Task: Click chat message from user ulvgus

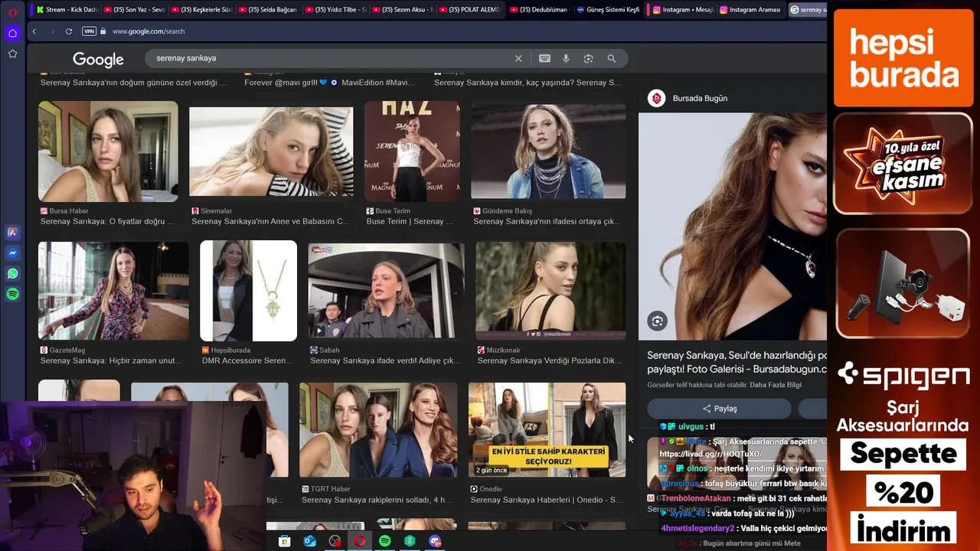Action: click(688, 427)
